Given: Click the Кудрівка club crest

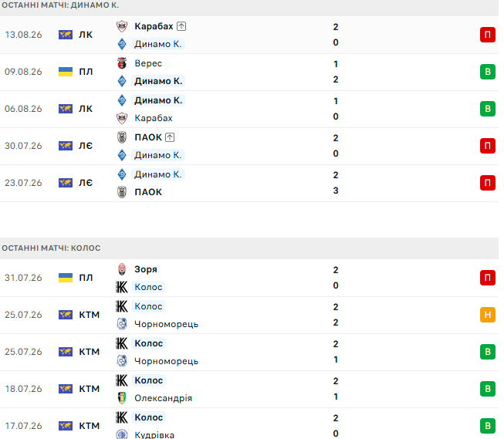Looking at the screenshot, I should [122, 434].
